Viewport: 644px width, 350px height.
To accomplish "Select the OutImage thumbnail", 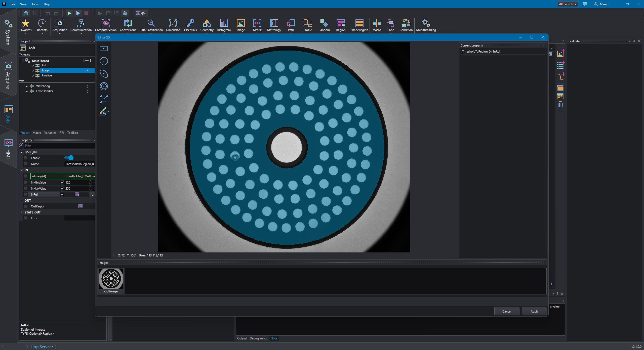I will (111, 281).
